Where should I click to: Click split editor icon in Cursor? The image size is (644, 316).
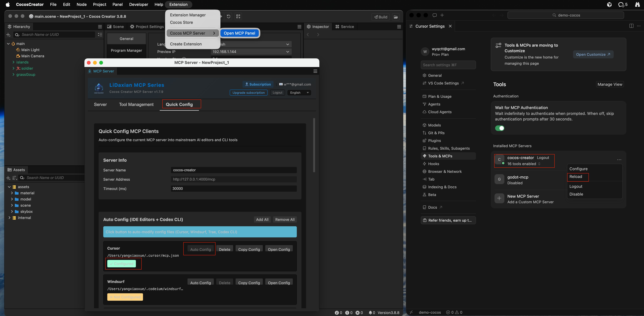click(x=631, y=26)
